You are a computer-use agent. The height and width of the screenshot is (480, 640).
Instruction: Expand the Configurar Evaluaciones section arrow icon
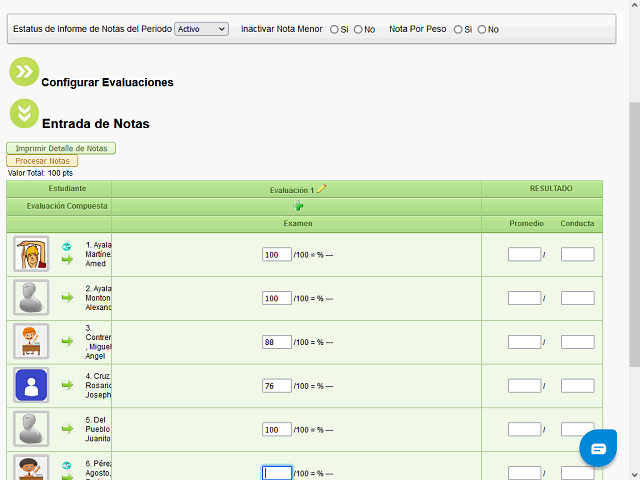(24, 71)
